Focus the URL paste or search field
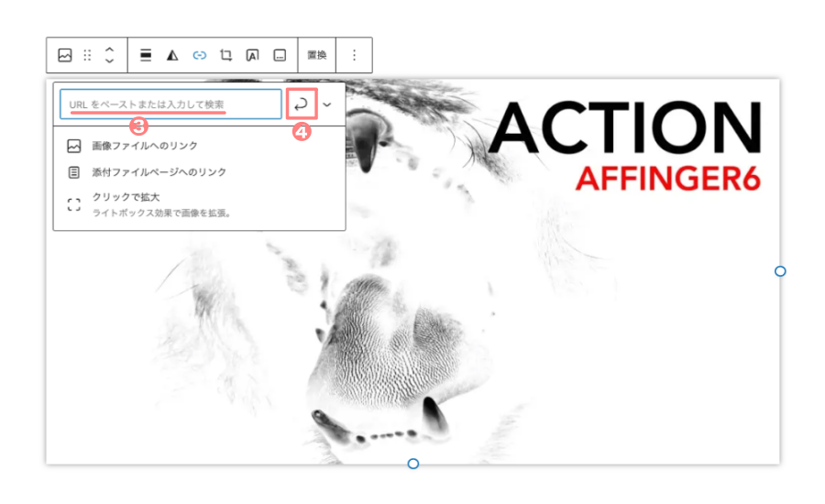This screenshot has height=504, width=825. [171, 104]
